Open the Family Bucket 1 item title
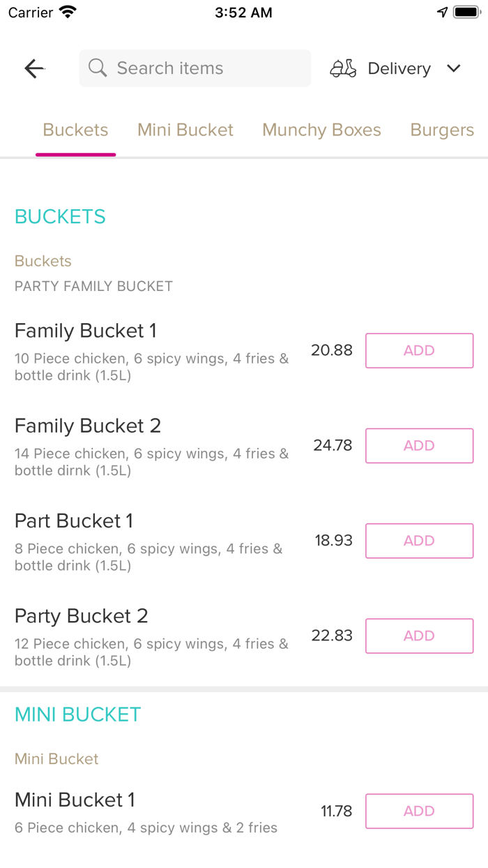 click(x=86, y=331)
